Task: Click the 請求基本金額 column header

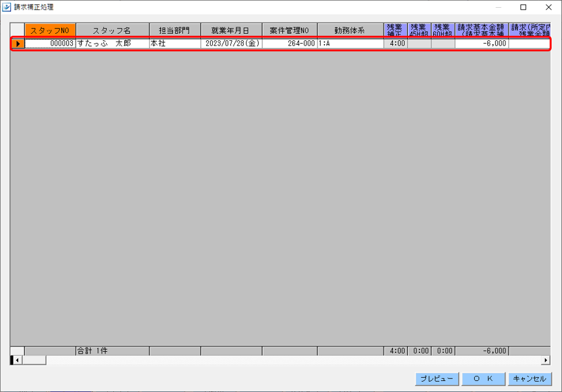Action: pos(482,31)
